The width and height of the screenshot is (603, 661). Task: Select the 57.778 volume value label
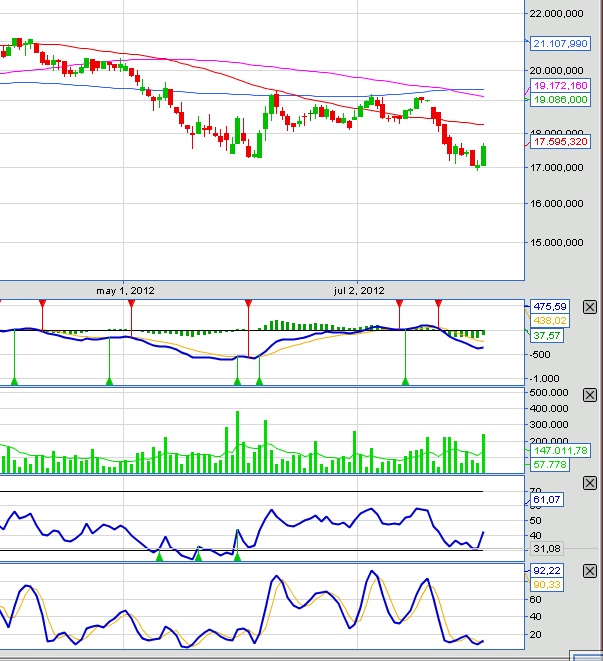(551, 465)
